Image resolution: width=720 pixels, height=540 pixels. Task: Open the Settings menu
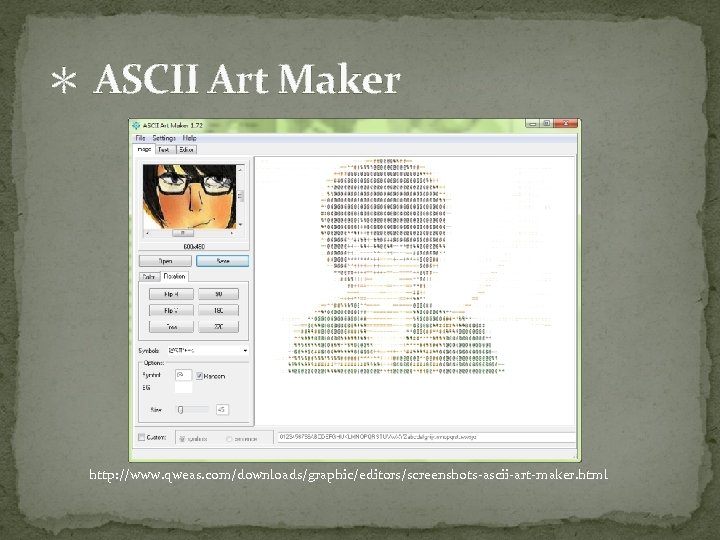coord(164,138)
